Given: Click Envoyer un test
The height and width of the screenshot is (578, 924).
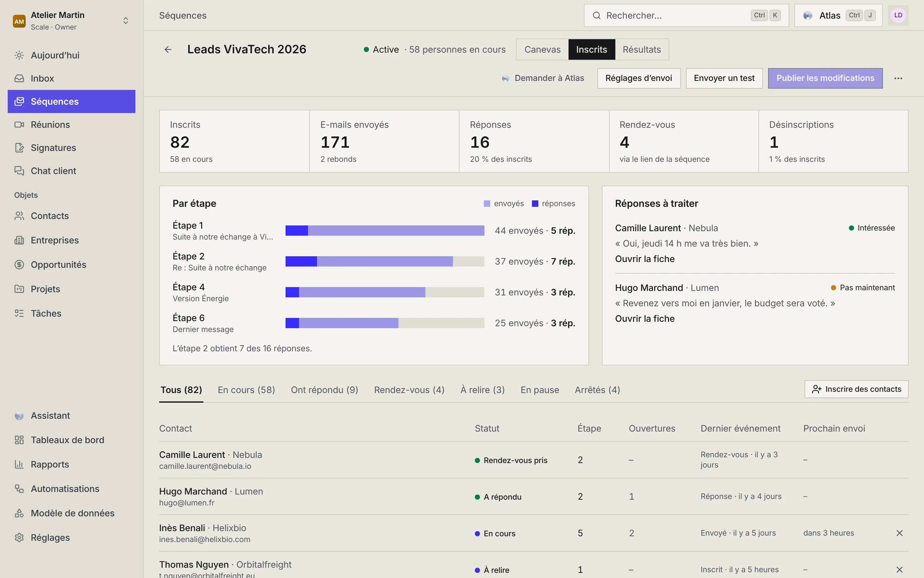Looking at the screenshot, I should (724, 78).
